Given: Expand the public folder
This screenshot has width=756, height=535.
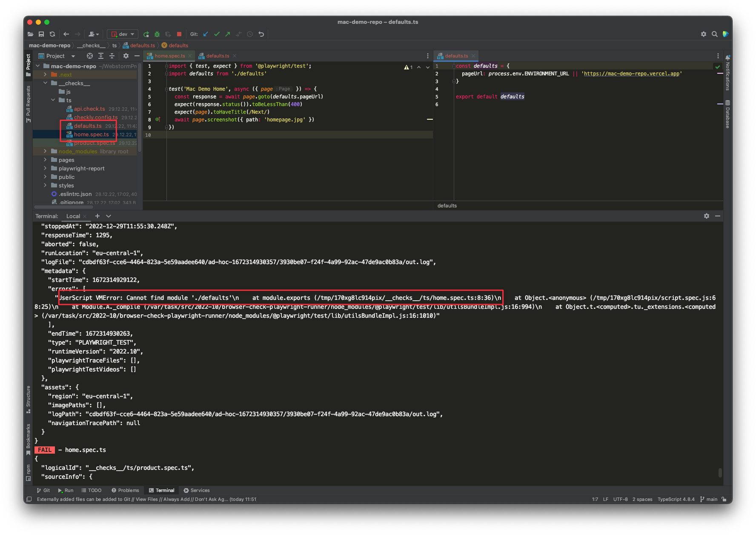Looking at the screenshot, I should 46,177.
